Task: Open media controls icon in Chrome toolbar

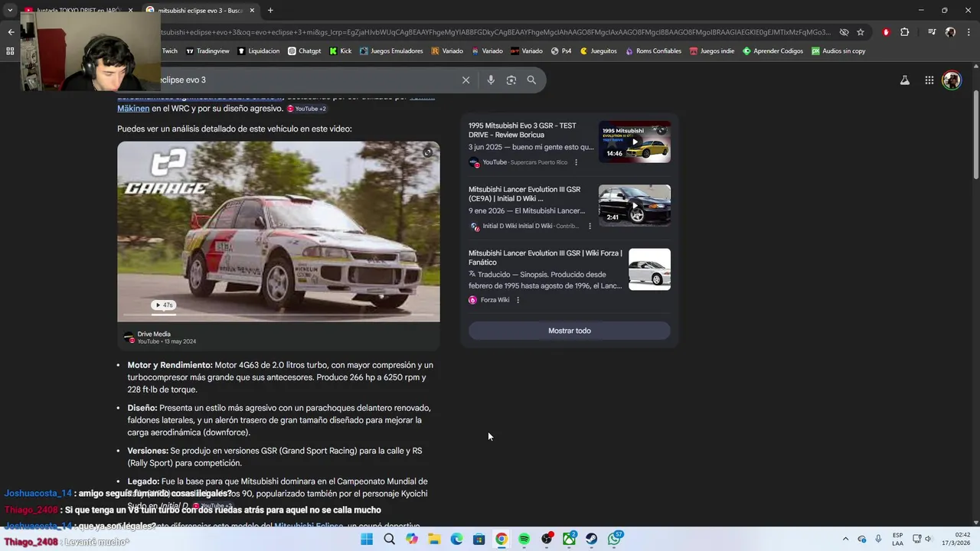Action: pyautogui.click(x=932, y=32)
